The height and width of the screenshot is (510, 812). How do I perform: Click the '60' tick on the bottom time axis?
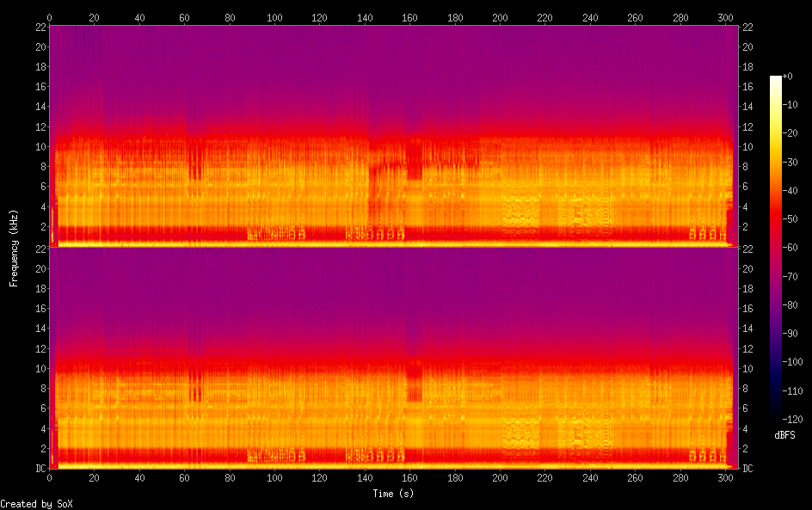point(184,478)
